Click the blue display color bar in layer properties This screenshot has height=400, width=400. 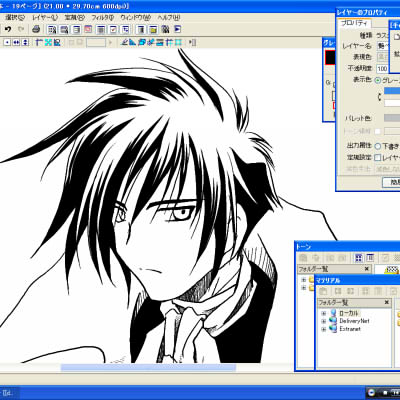(x=392, y=91)
